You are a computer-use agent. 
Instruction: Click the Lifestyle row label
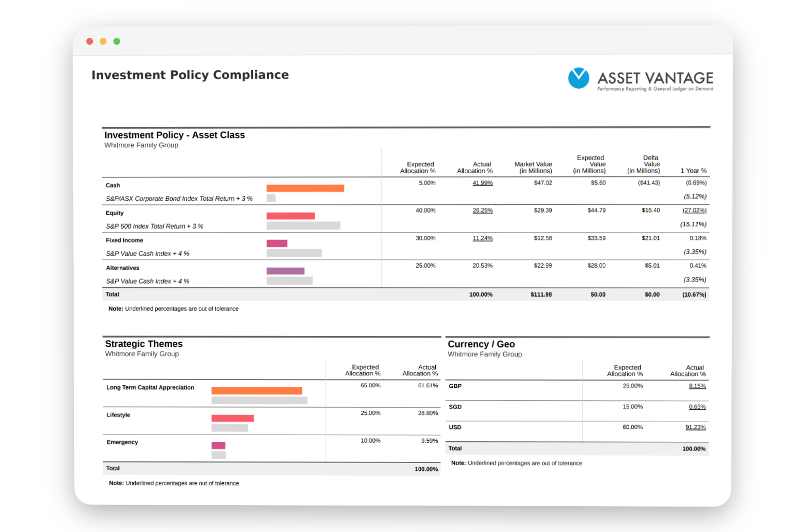[118, 415]
